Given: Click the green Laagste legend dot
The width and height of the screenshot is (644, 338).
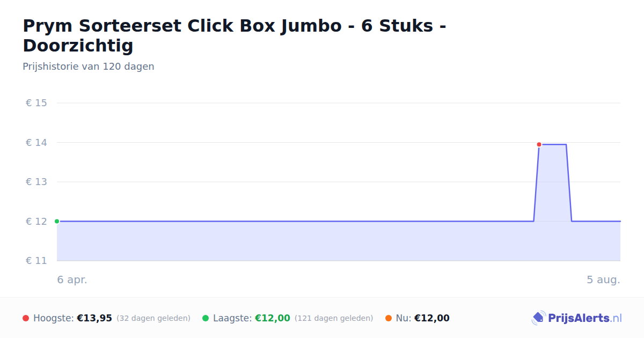Looking at the screenshot, I should [206, 318].
